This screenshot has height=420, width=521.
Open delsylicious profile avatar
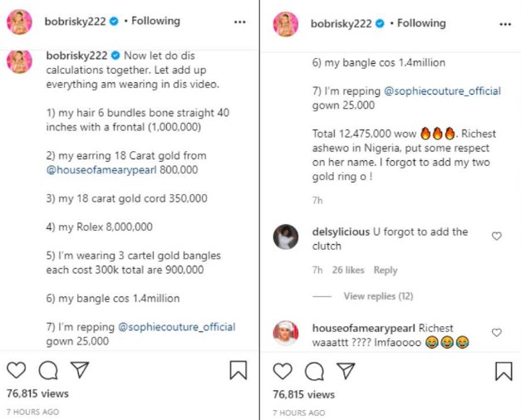[286, 238]
